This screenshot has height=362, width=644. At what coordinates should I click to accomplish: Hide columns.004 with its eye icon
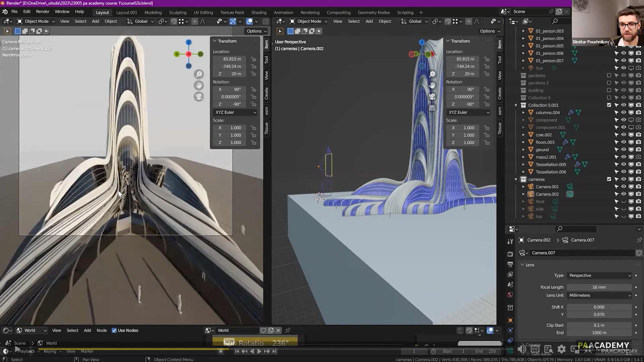[624, 112]
